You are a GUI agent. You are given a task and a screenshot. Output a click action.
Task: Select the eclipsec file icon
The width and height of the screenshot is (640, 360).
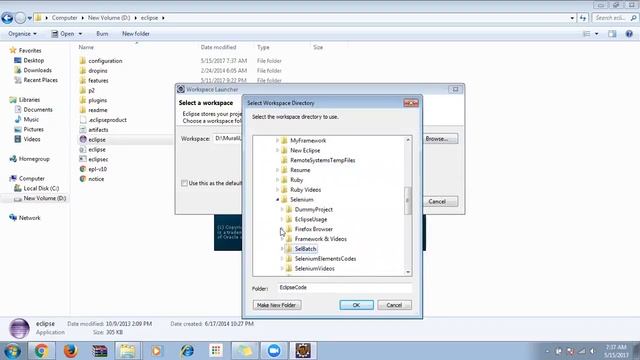click(83, 159)
